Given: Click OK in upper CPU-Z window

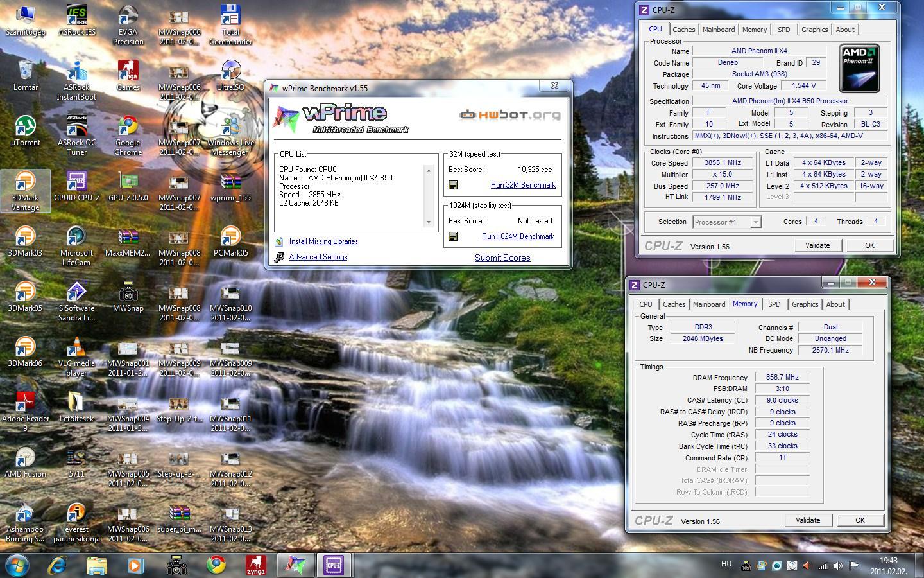Looking at the screenshot, I should point(869,245).
